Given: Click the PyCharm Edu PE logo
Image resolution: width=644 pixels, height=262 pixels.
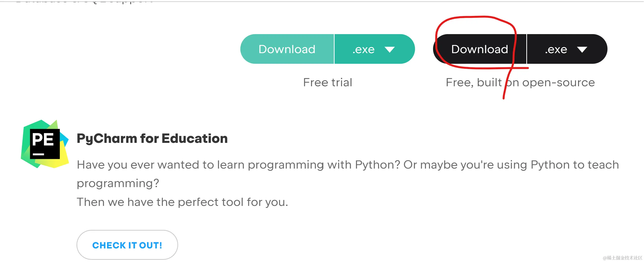Looking at the screenshot, I should coord(44,144).
